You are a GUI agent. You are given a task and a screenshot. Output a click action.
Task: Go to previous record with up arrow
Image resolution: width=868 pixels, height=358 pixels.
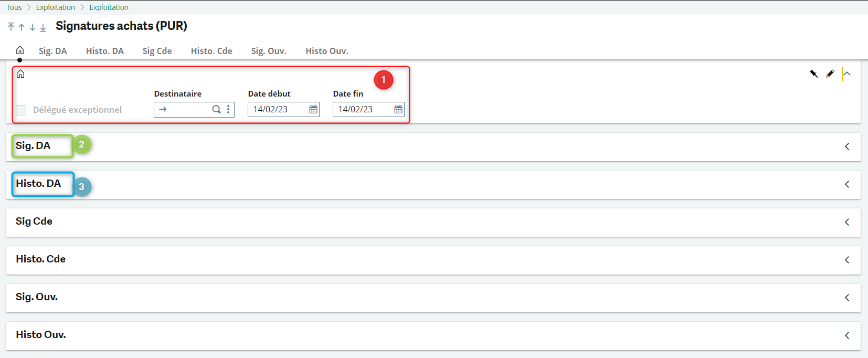pos(22,27)
